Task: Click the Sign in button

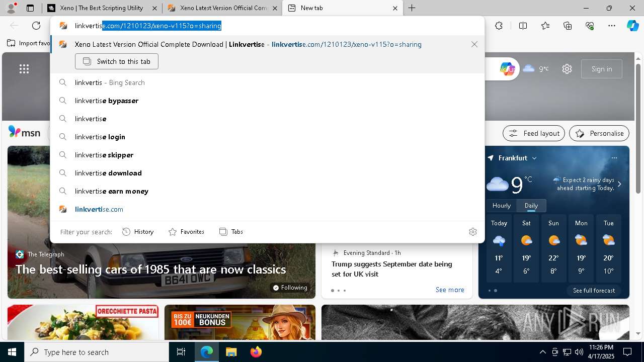Action: [x=602, y=69]
